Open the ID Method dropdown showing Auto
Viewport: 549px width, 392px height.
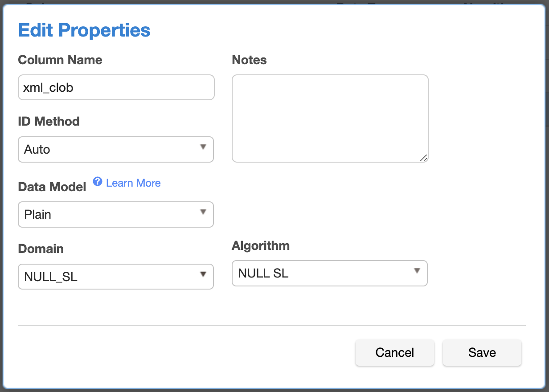click(116, 149)
